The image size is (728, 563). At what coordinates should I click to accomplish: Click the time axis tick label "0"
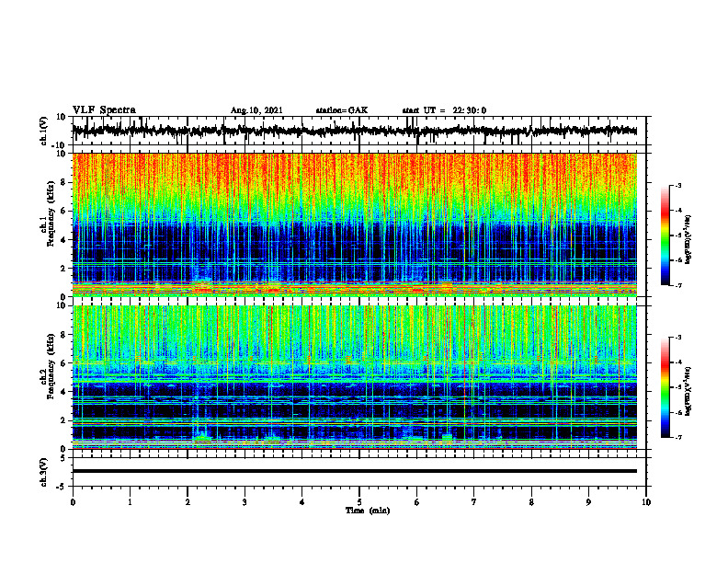[x=73, y=502]
